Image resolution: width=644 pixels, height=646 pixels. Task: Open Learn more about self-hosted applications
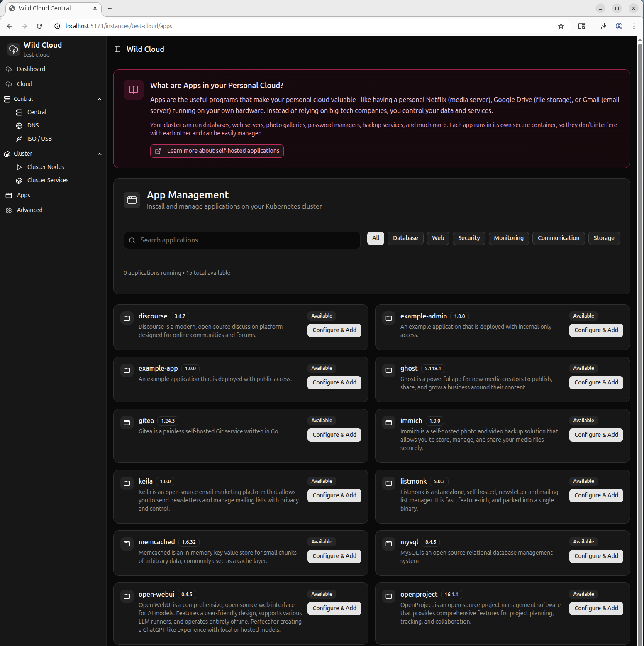pyautogui.click(x=217, y=151)
